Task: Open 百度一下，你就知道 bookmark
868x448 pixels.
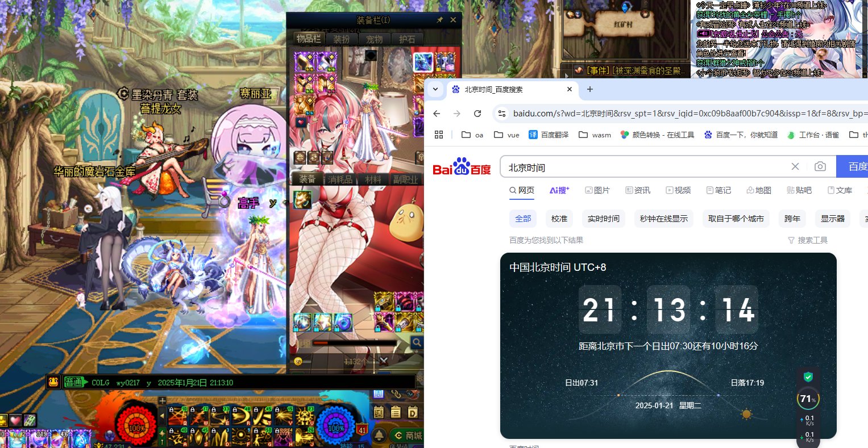Action: [x=741, y=135]
